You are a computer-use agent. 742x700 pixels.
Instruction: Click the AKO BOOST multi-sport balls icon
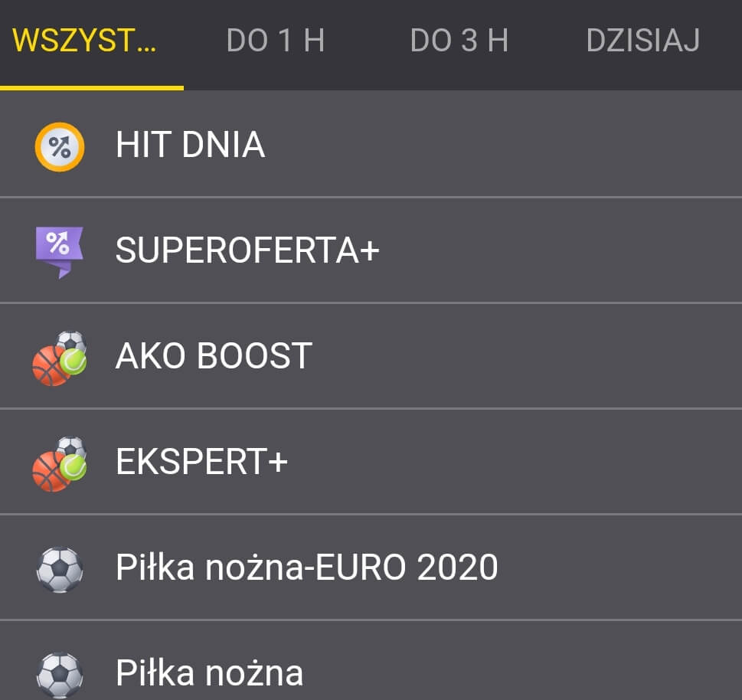tap(60, 358)
